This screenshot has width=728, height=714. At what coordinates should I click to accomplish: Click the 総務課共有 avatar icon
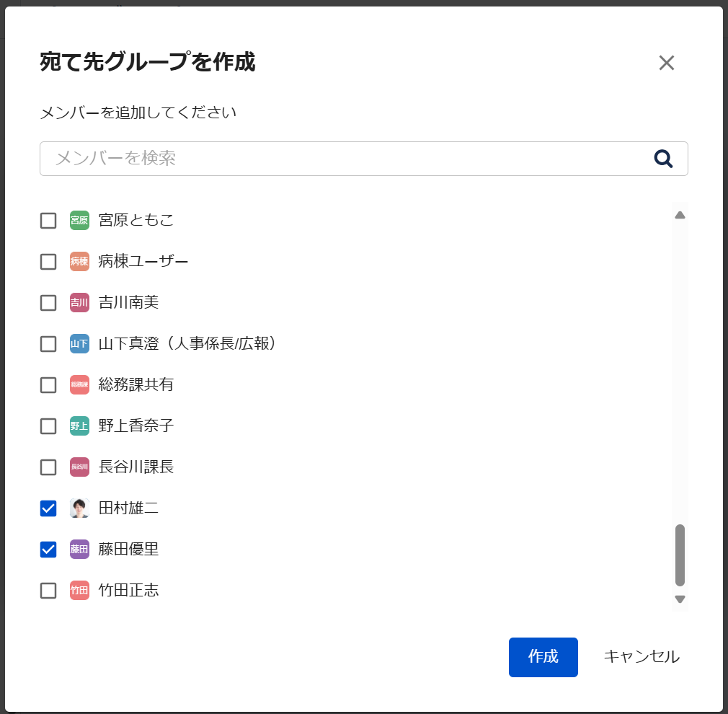(79, 385)
